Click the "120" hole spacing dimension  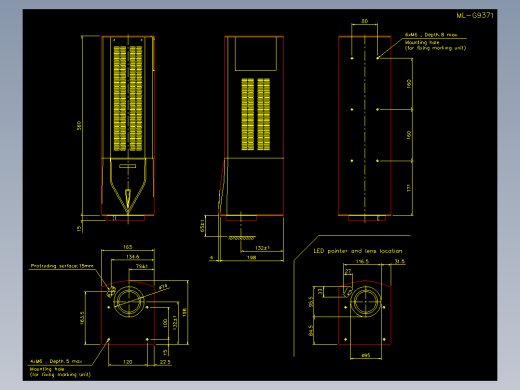(128, 362)
